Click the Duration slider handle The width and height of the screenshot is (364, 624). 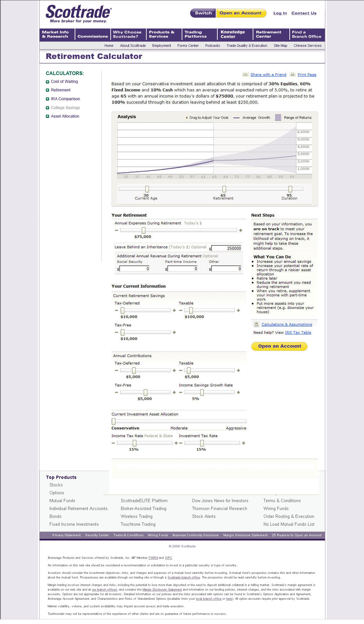pyautogui.click(x=290, y=189)
